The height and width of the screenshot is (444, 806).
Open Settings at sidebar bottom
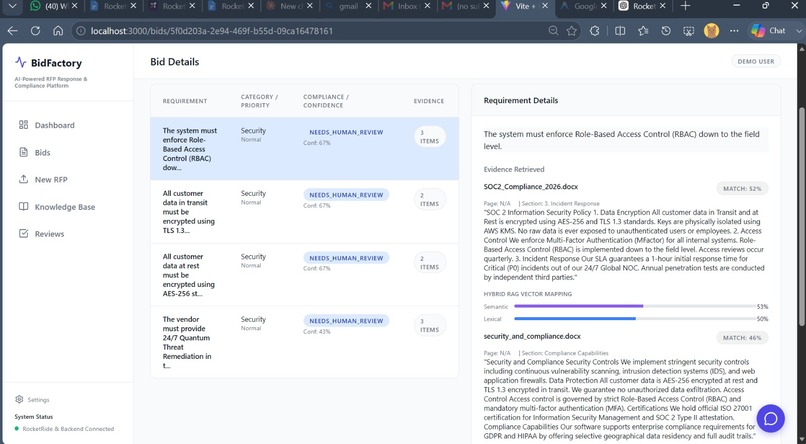point(32,399)
